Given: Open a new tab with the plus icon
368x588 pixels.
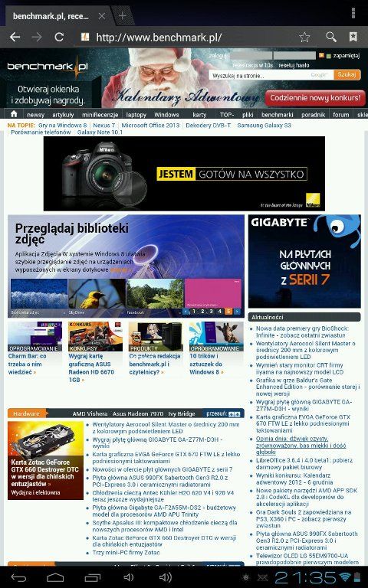Looking at the screenshot, I should 123,16.
